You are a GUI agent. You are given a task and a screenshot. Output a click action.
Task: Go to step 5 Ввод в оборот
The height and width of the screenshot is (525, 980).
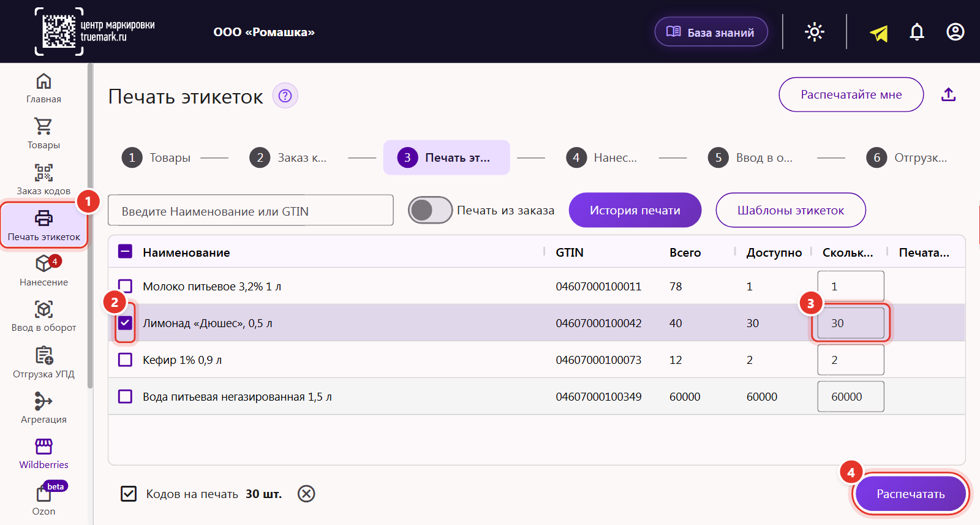750,158
